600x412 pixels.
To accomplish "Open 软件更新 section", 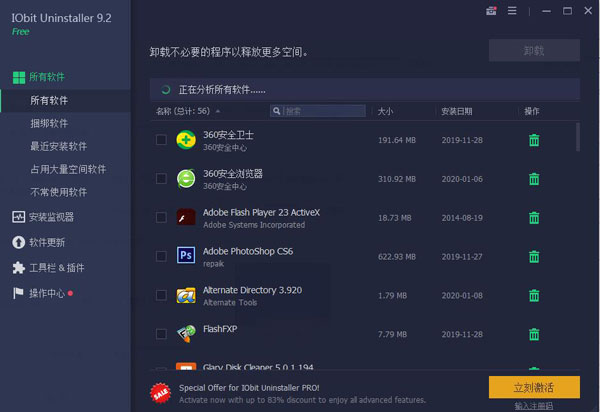I will click(x=47, y=242).
